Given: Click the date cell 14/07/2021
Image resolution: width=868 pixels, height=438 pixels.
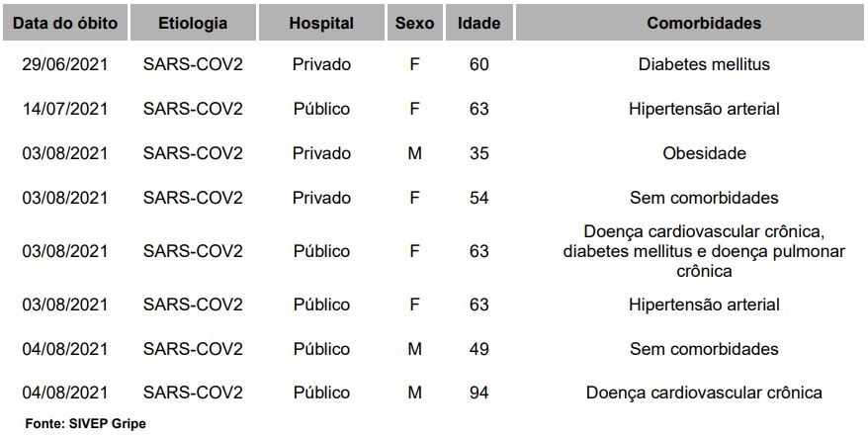Looking at the screenshot, I should 64,109.
